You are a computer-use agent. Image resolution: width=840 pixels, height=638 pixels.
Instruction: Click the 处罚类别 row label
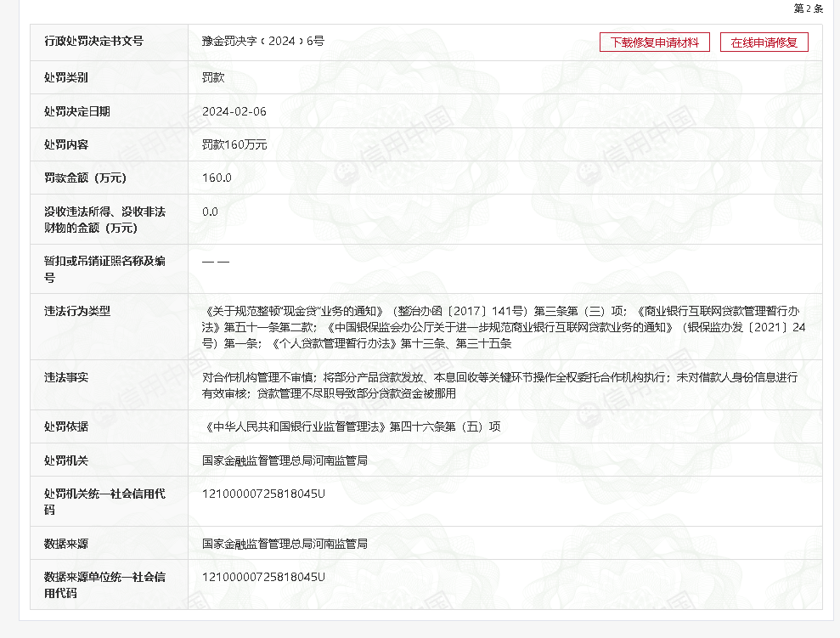click(x=66, y=77)
